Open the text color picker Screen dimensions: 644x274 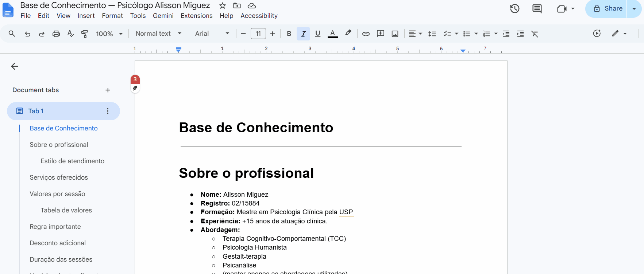[x=332, y=34]
